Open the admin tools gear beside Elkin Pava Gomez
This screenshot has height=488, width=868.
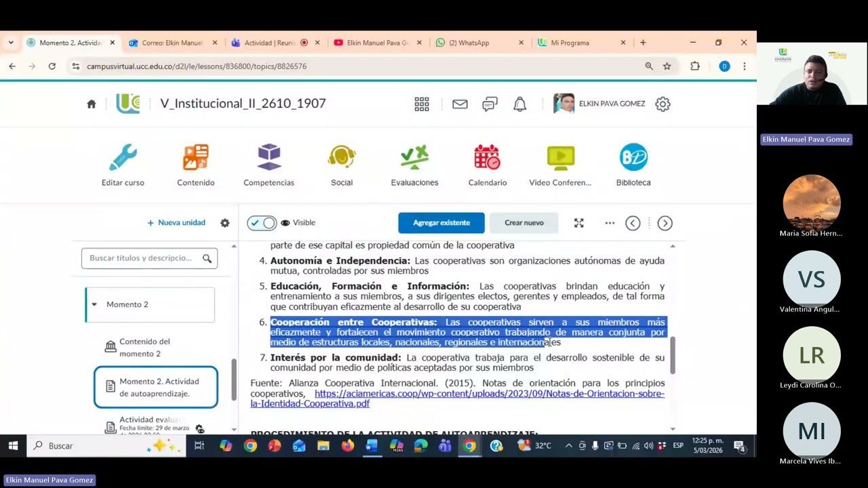coord(663,104)
